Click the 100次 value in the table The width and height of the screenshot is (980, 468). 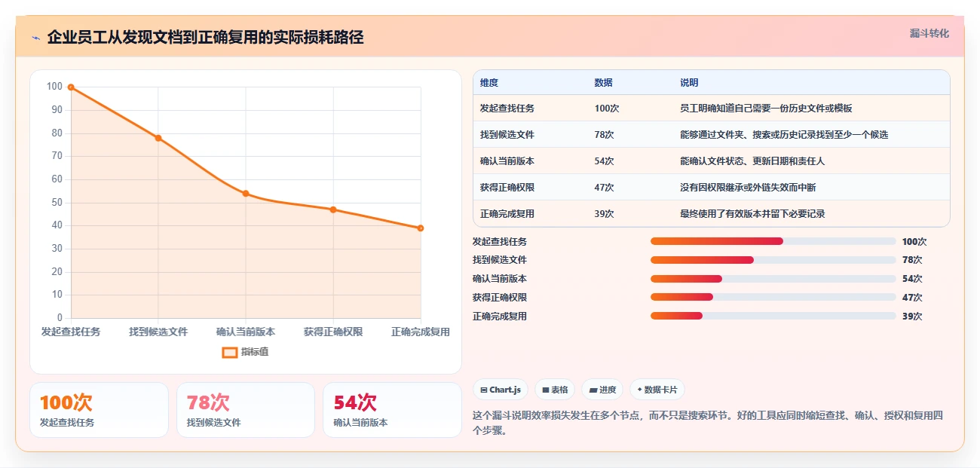click(x=607, y=109)
